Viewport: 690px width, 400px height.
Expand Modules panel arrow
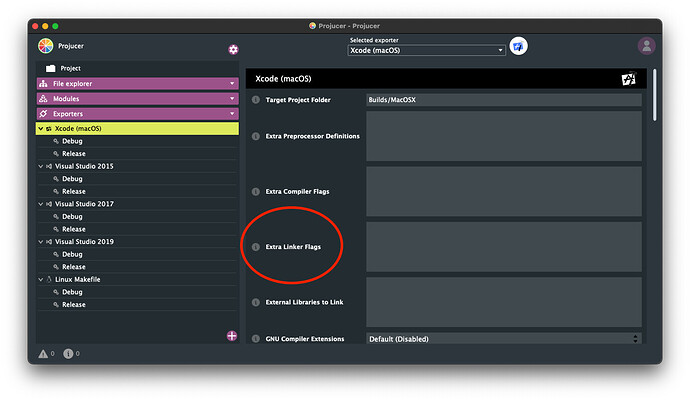[x=232, y=99]
